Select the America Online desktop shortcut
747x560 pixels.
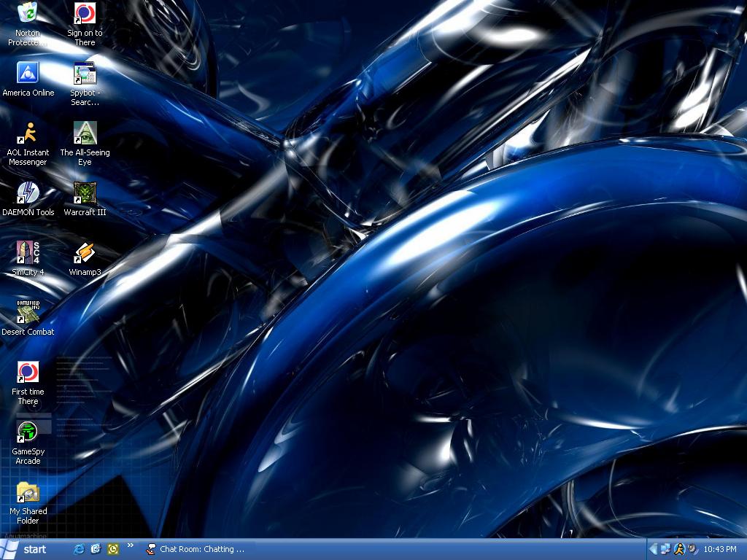pos(28,73)
